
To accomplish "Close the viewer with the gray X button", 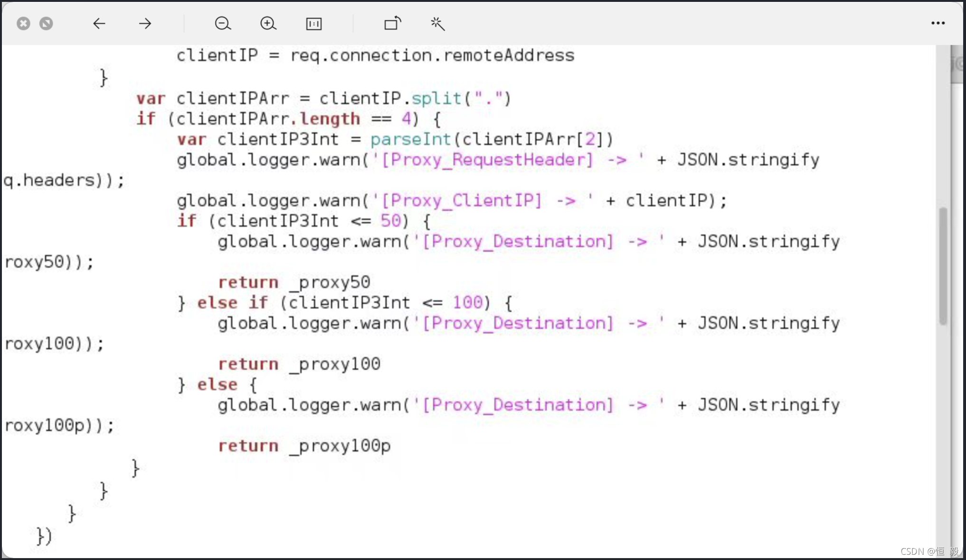I will coord(23,23).
